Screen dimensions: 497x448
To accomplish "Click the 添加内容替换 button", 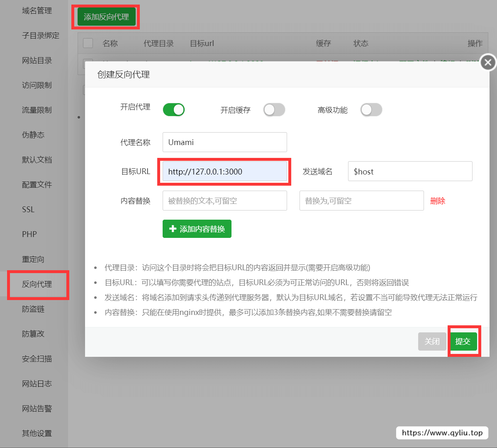I will (x=197, y=228).
